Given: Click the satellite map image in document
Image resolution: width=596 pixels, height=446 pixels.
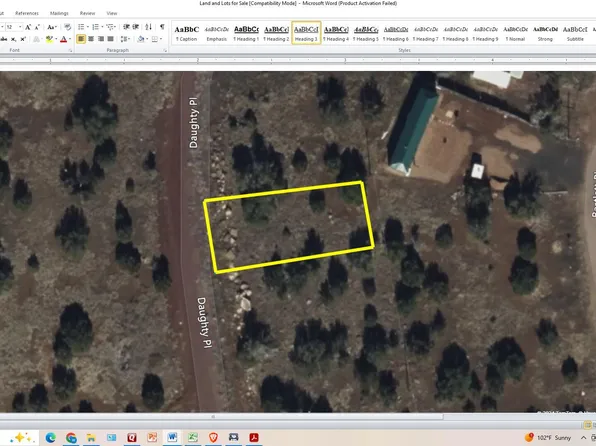Looking at the screenshot, I should click(298, 242).
